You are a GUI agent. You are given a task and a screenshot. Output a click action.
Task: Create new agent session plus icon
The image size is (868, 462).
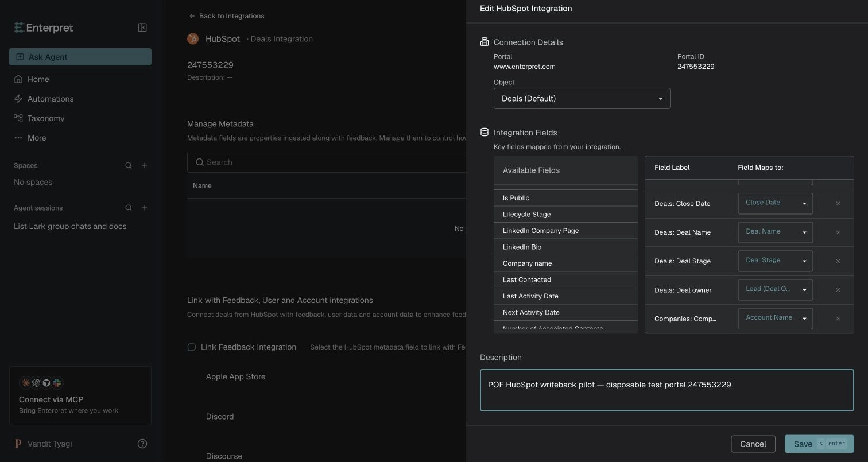(x=145, y=208)
